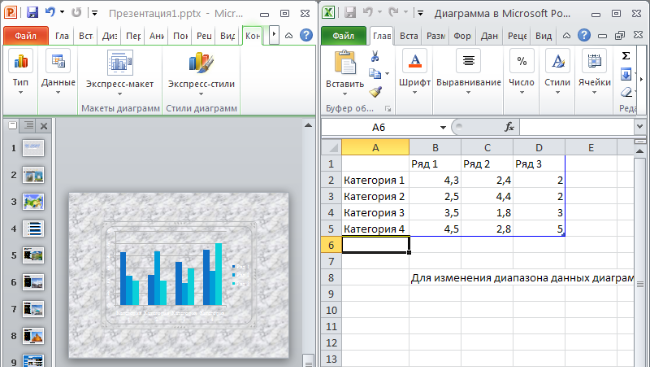Open the copy options dropdown arrow

(387, 74)
